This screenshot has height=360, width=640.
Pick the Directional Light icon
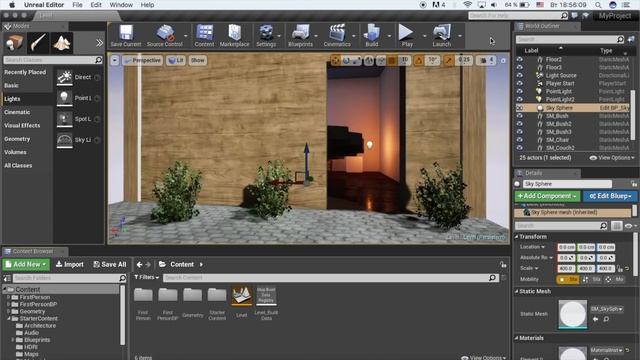tap(64, 77)
